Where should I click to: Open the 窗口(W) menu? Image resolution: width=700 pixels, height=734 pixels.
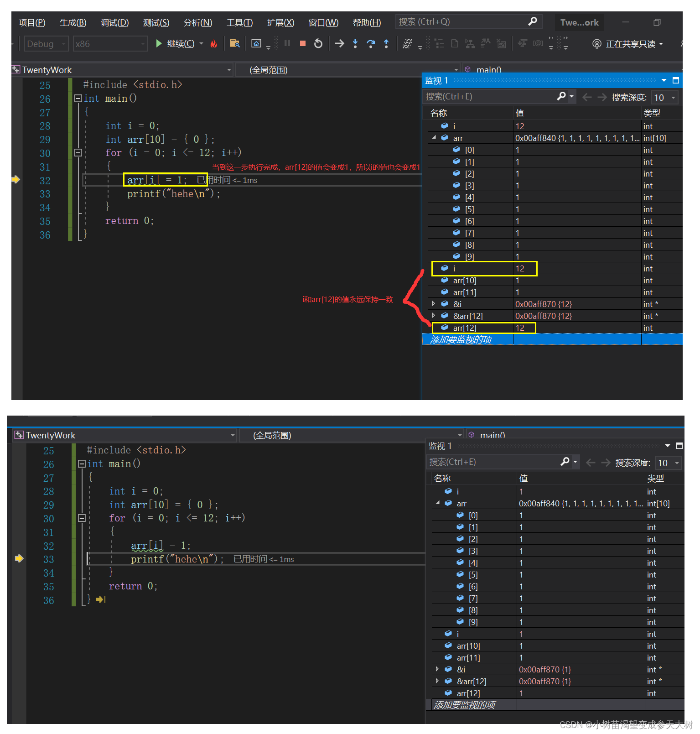323,22
